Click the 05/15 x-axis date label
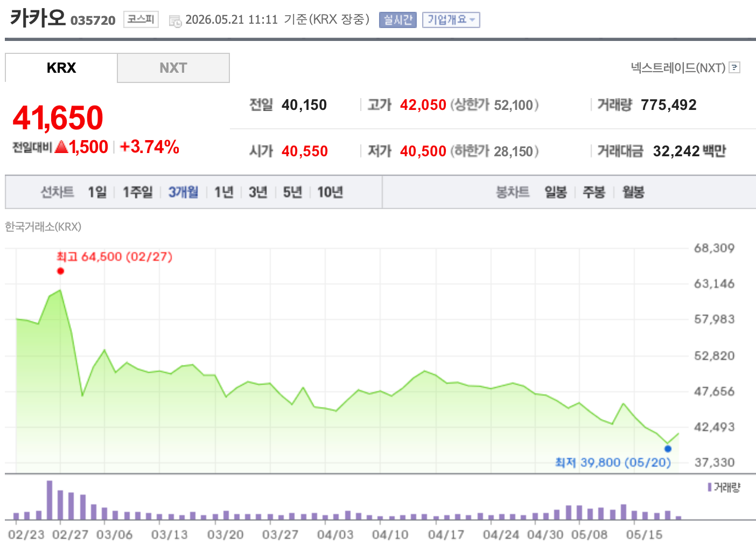This screenshot has height=555, width=756. [644, 535]
